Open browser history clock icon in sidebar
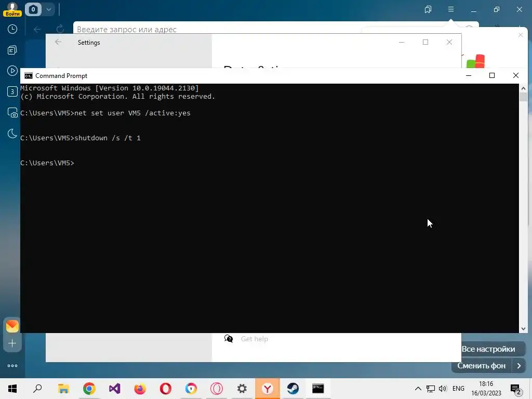This screenshot has height=399, width=532. [12, 29]
